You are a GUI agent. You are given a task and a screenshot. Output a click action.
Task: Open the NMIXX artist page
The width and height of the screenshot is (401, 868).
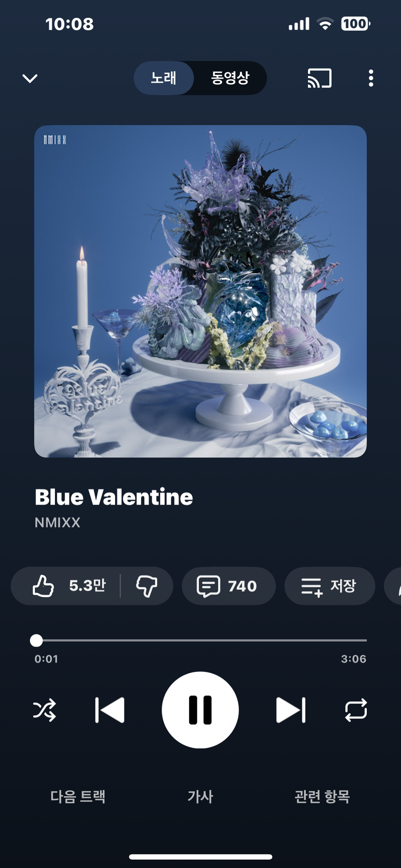pyautogui.click(x=57, y=522)
